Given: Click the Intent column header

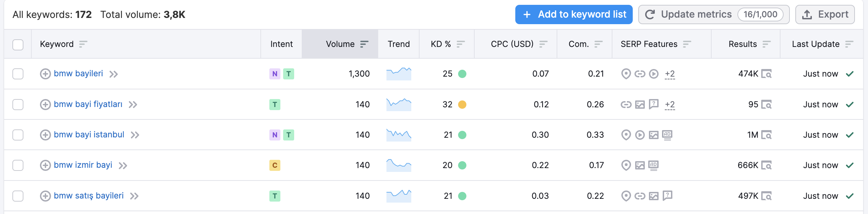Looking at the screenshot, I should (281, 44).
